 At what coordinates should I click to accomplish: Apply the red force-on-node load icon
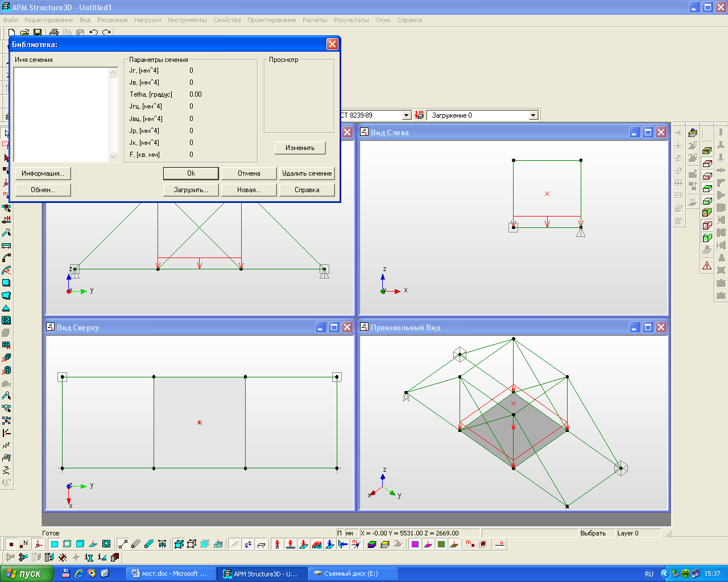278,544
